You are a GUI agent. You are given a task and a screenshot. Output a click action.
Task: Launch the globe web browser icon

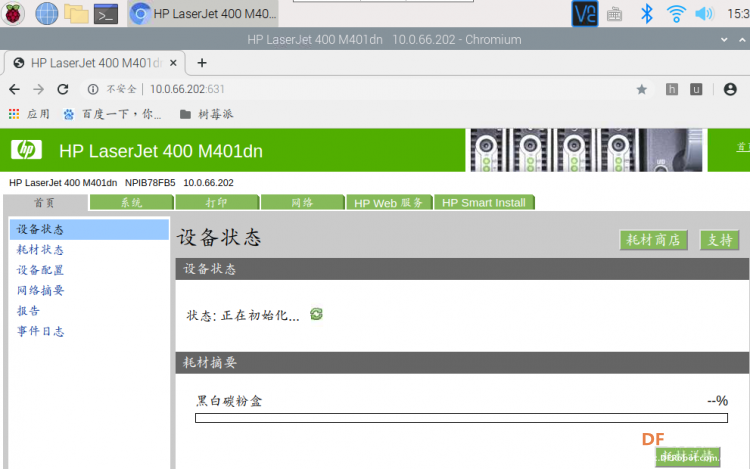pyautogui.click(x=47, y=14)
